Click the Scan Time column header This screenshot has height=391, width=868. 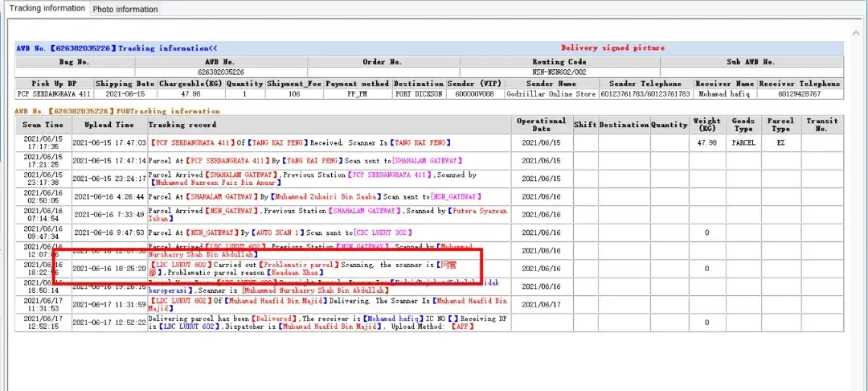(43, 125)
